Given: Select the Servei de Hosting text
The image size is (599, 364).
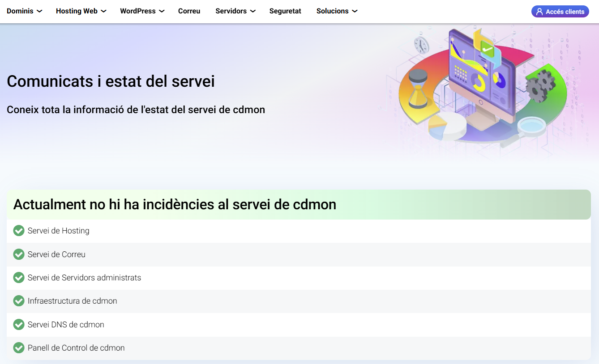Looking at the screenshot, I should pos(59,231).
